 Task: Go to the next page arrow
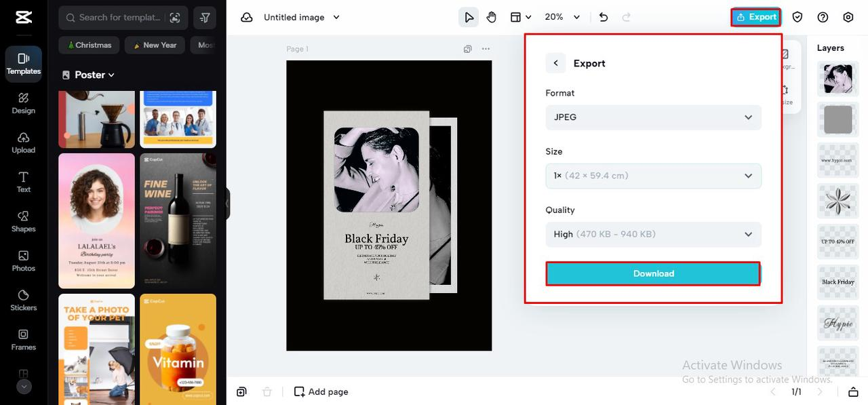click(x=820, y=392)
